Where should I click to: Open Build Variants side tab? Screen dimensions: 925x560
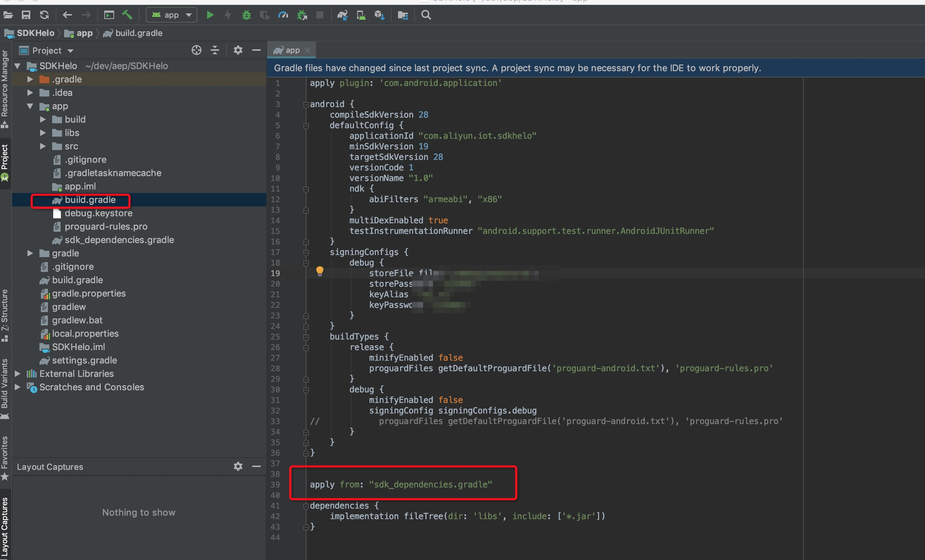click(5, 388)
